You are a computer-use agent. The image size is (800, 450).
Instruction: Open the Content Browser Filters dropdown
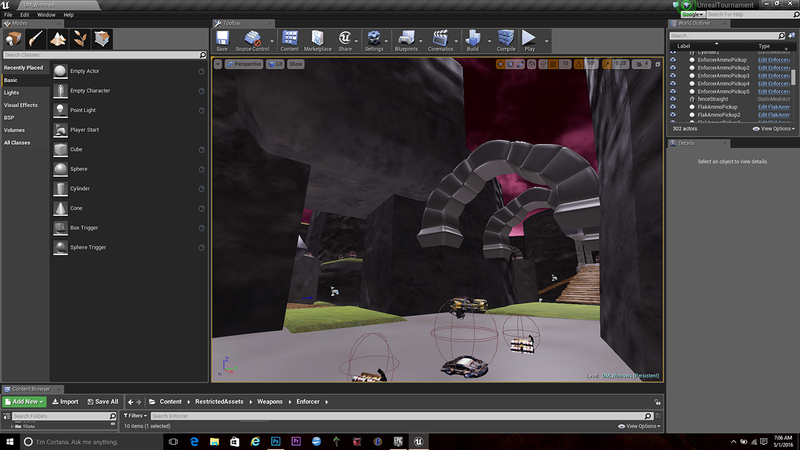pyautogui.click(x=133, y=415)
